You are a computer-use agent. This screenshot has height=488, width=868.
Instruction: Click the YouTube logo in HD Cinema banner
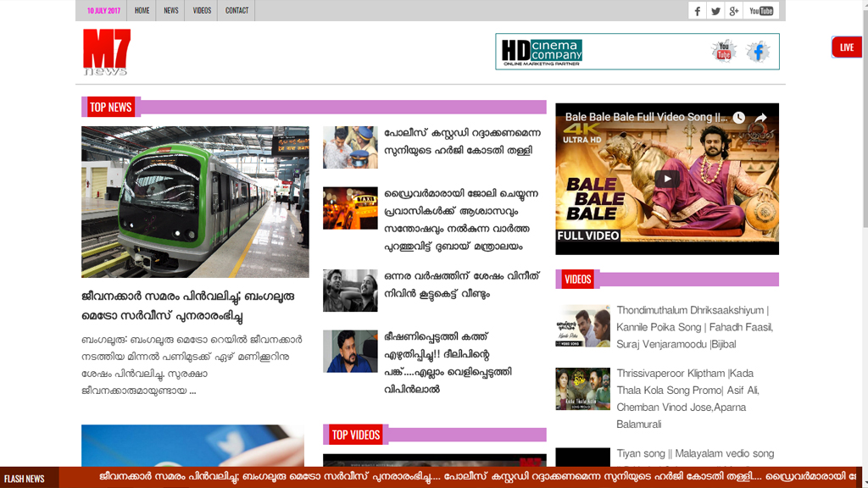724,52
